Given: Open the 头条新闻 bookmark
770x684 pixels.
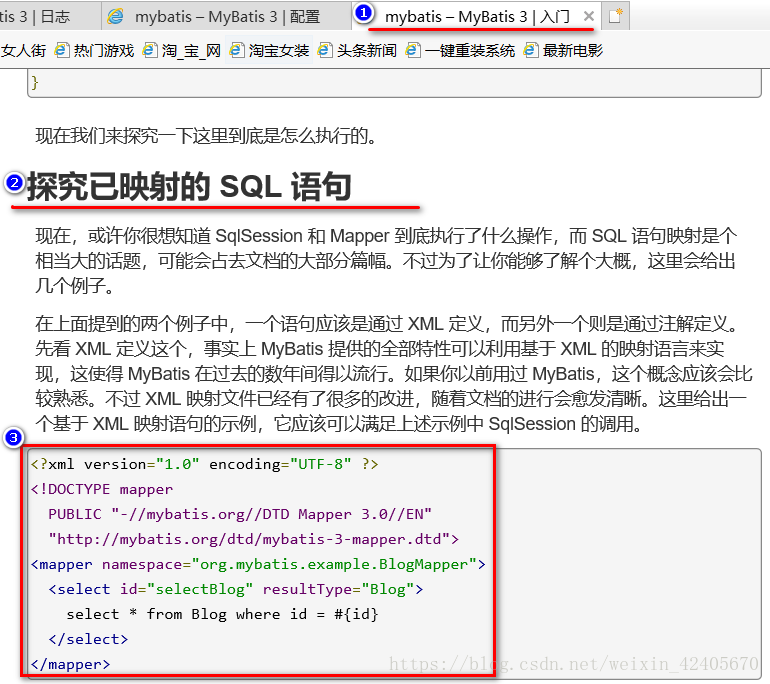Looking at the screenshot, I should pos(358,51).
